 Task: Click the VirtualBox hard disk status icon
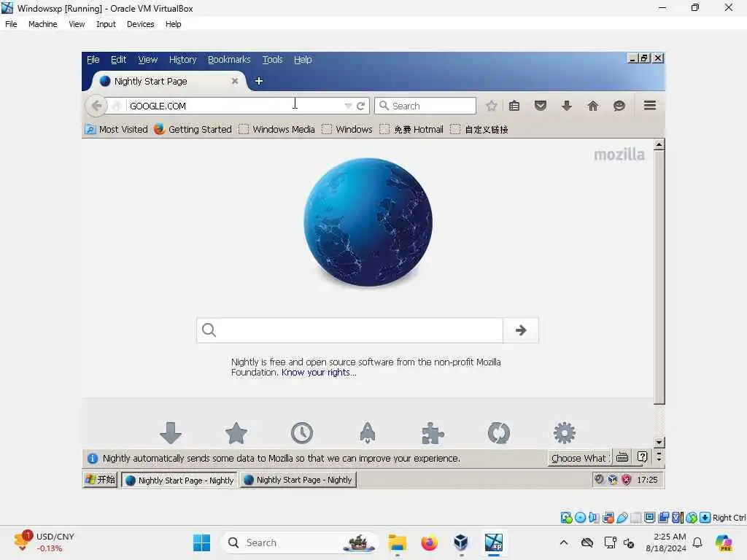coord(566,518)
